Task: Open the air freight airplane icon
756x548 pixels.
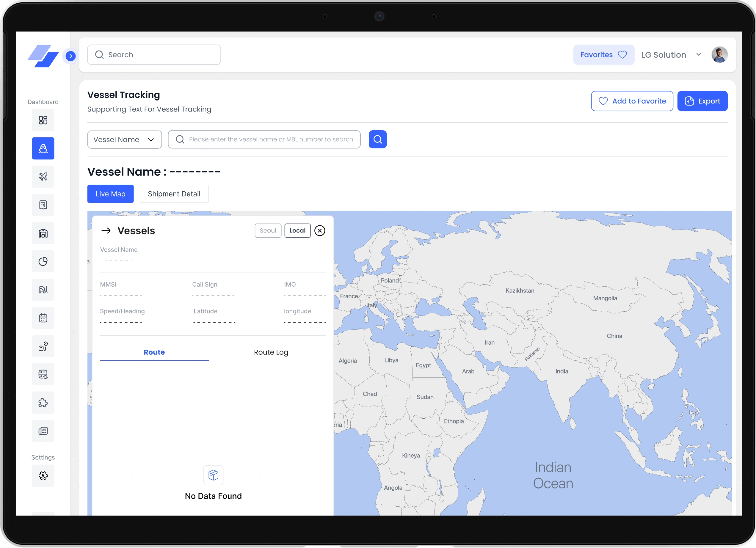Action: (x=43, y=177)
